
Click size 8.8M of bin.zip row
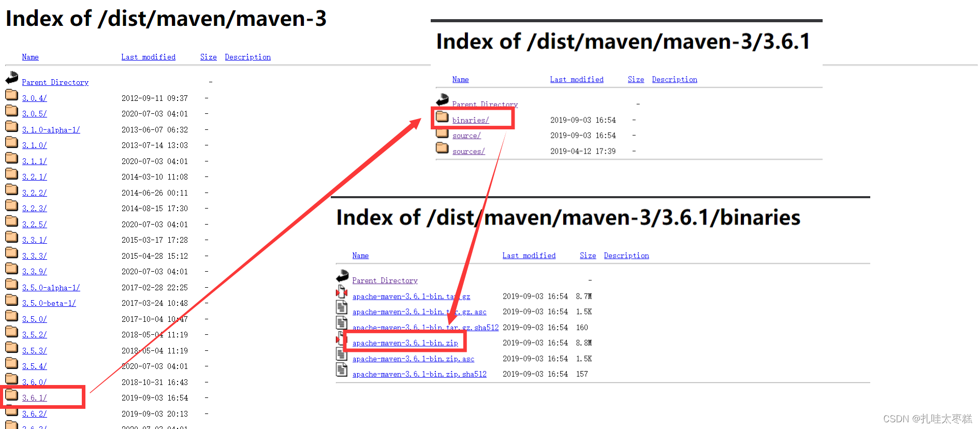(x=583, y=343)
